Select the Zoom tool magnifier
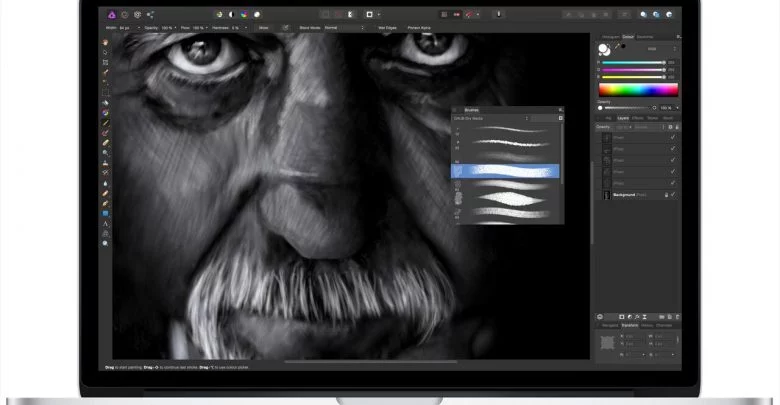 click(106, 243)
